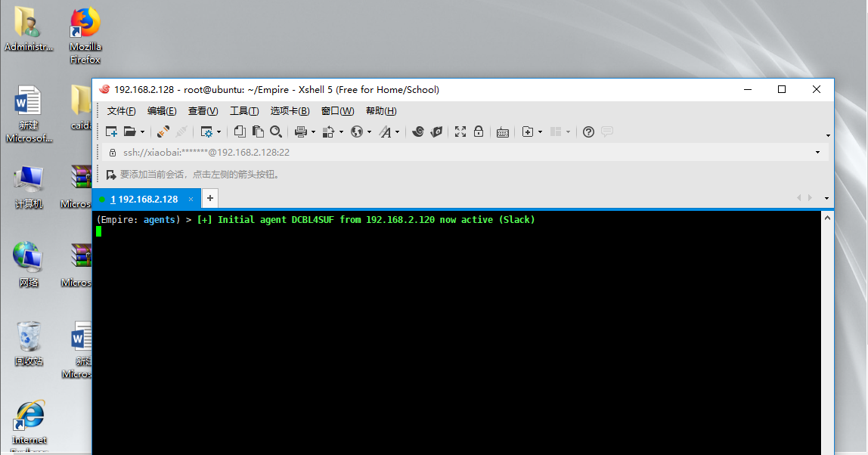The height and width of the screenshot is (455, 868).
Task: Open the 选项卡(B) menu
Action: (x=290, y=110)
